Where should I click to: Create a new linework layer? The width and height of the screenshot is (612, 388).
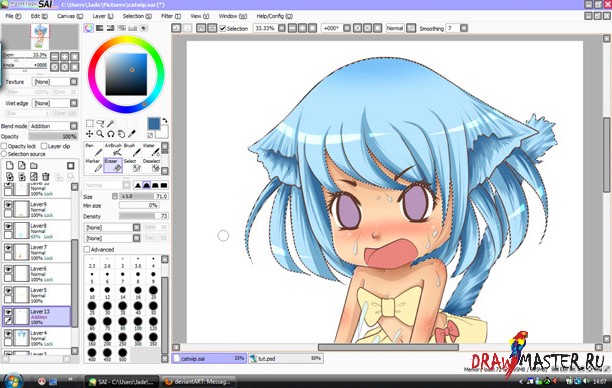point(22,166)
